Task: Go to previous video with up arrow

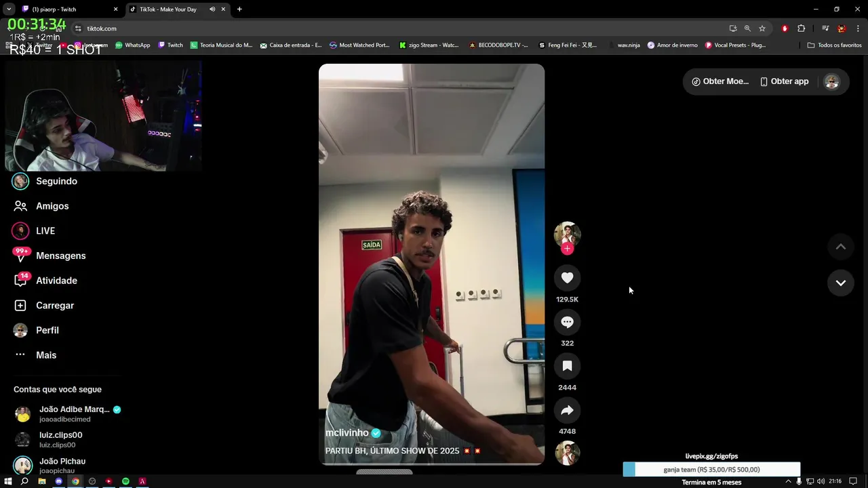Action: tap(840, 247)
